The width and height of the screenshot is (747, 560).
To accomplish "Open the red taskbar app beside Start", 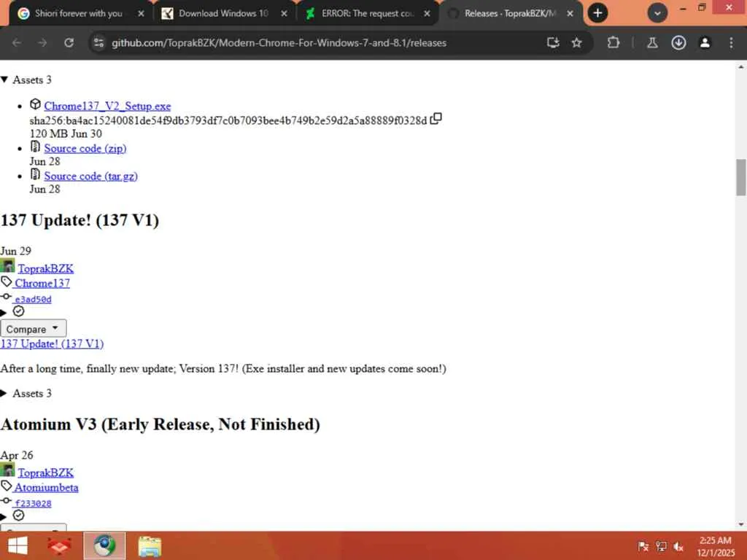I will (x=59, y=546).
